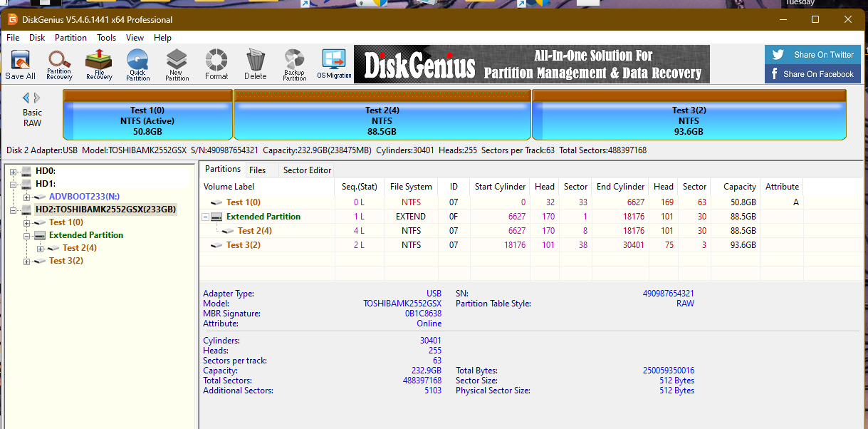
Task: Switch to the Sector Editor tab
Action: coord(307,170)
